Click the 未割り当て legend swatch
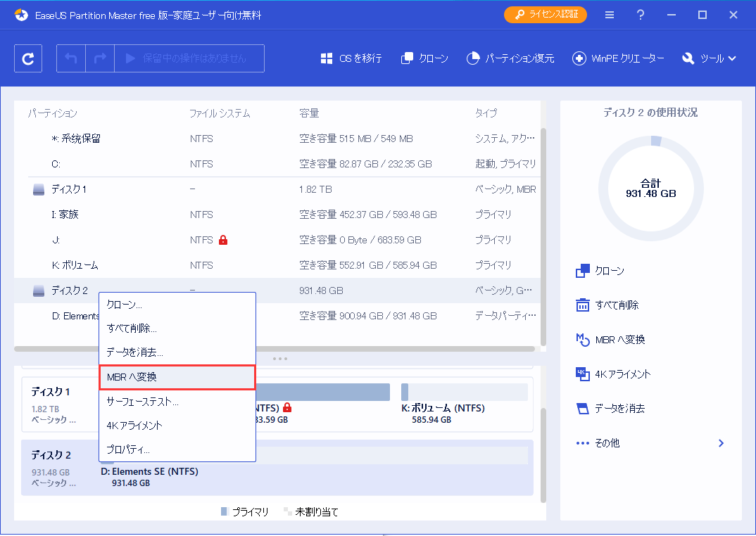 (287, 511)
